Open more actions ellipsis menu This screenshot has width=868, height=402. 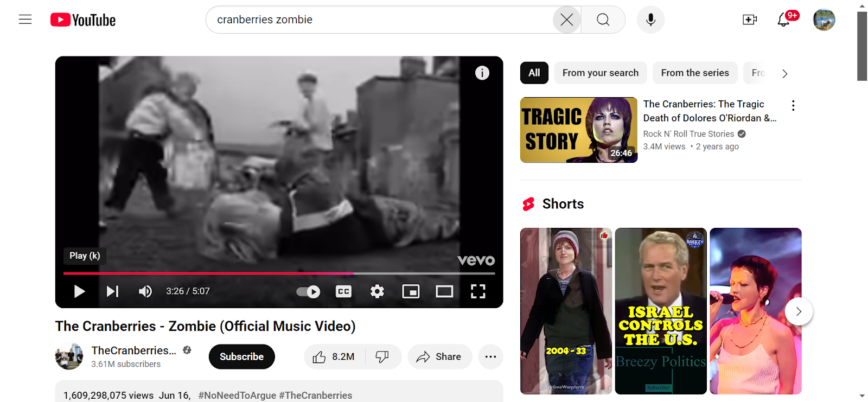coord(491,356)
